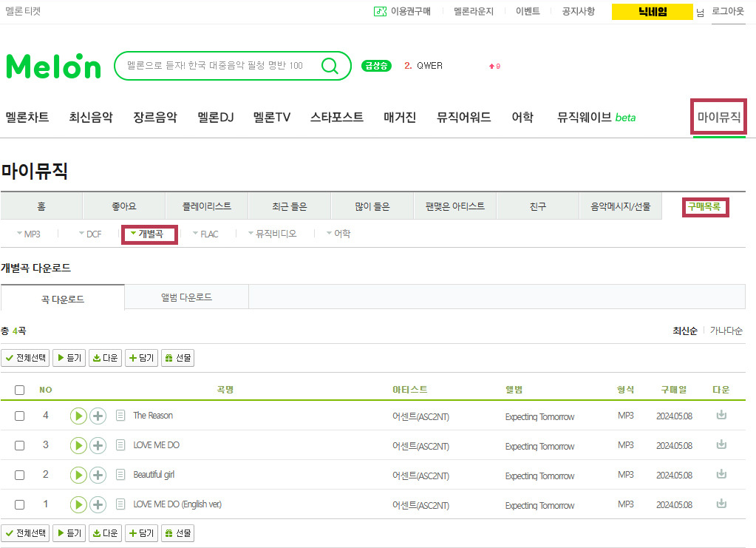Sort the list by 최신순

click(684, 331)
